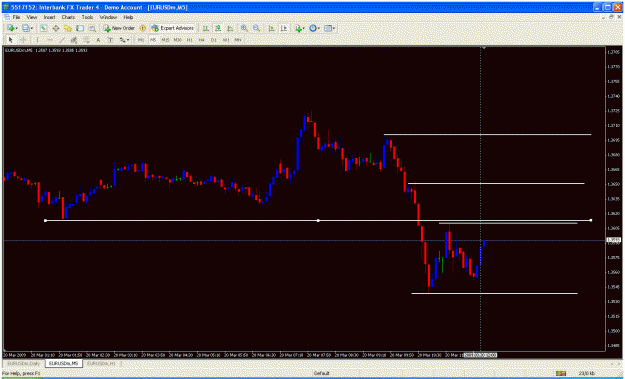625x379 pixels.
Task: Switch to M30 timeframe
Action: pos(177,40)
